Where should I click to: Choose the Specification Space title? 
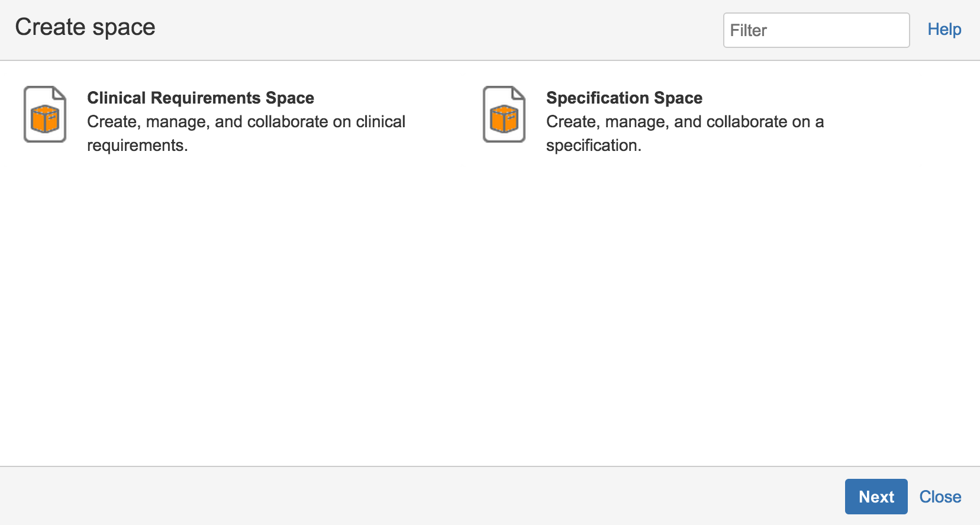pos(624,98)
